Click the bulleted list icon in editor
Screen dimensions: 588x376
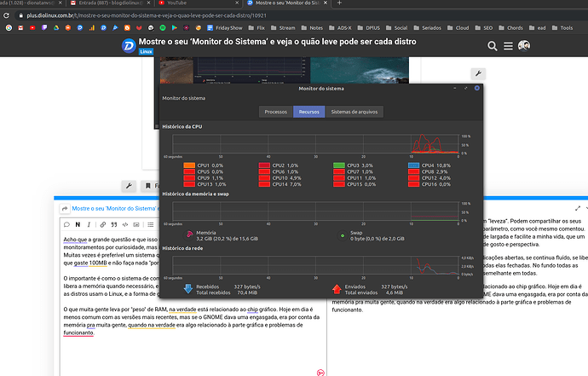[150, 224]
